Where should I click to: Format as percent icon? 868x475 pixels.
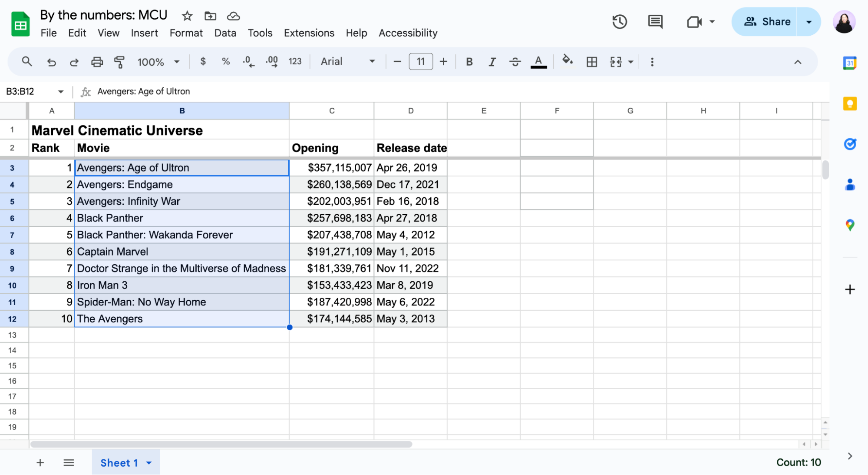click(x=226, y=62)
